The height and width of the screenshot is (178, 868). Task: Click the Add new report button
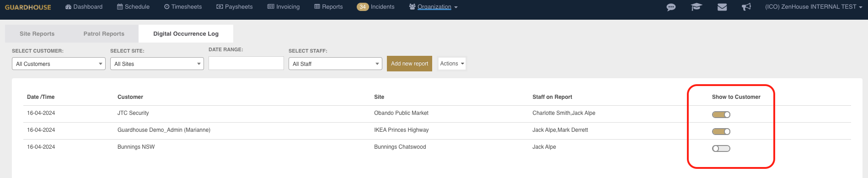[409, 64]
